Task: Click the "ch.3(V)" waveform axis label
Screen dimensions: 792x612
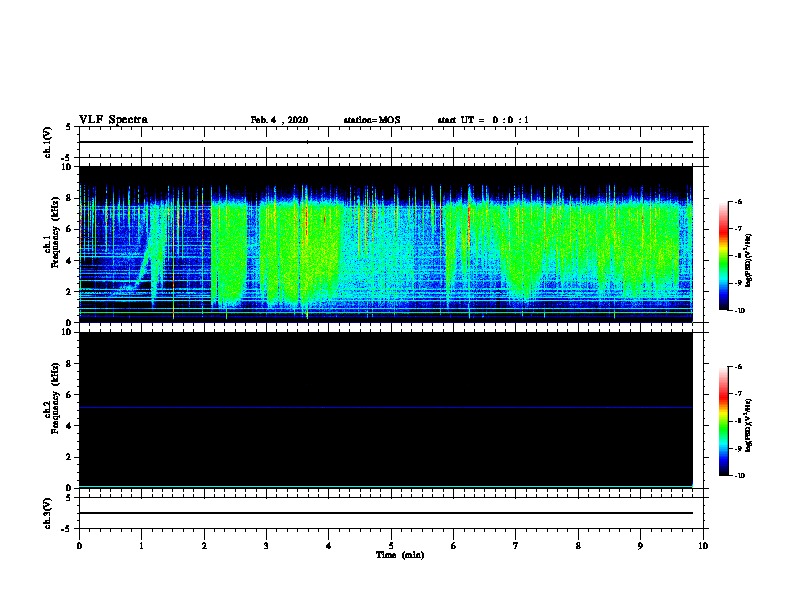Action: 48,513
